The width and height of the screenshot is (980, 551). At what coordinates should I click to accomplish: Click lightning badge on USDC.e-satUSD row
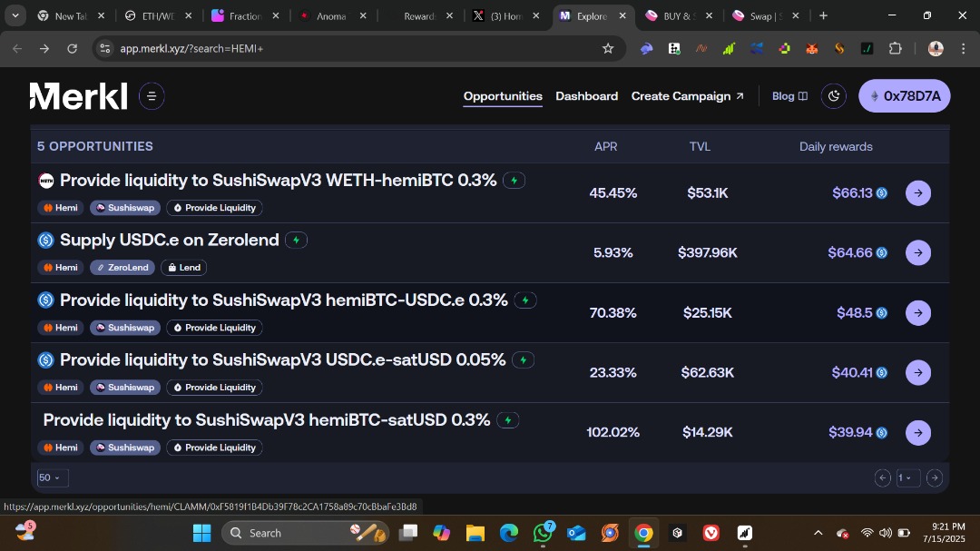[524, 360]
